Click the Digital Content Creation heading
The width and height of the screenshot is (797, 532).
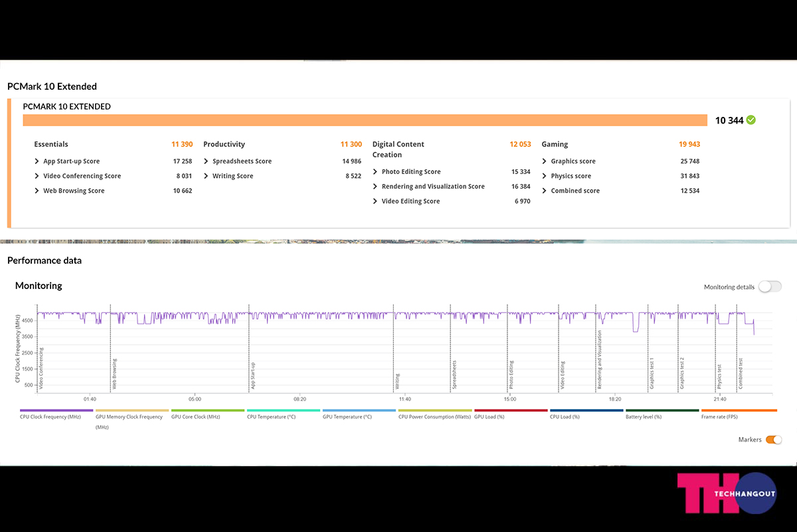pyautogui.click(x=398, y=149)
